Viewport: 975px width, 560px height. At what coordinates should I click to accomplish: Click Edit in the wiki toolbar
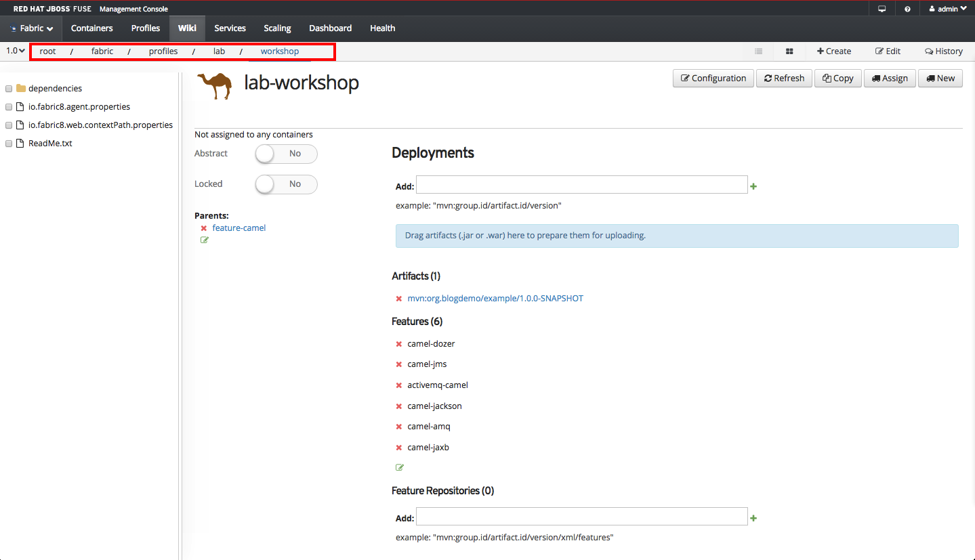coord(888,51)
